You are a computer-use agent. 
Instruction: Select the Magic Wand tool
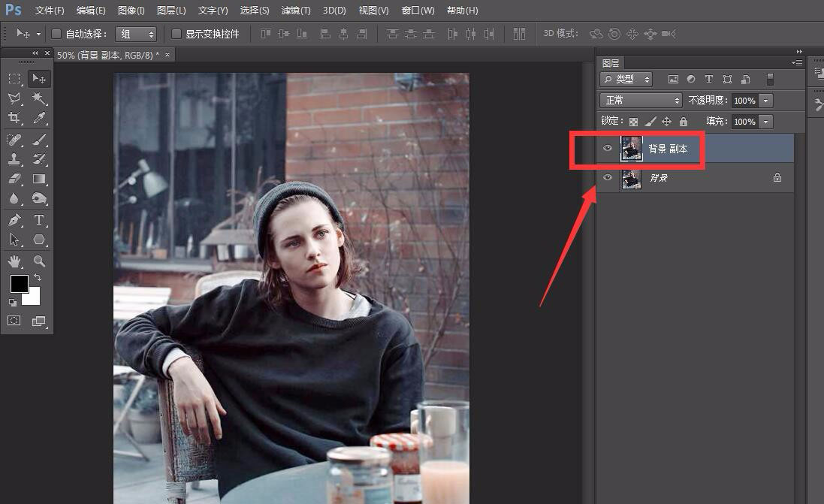coord(39,98)
